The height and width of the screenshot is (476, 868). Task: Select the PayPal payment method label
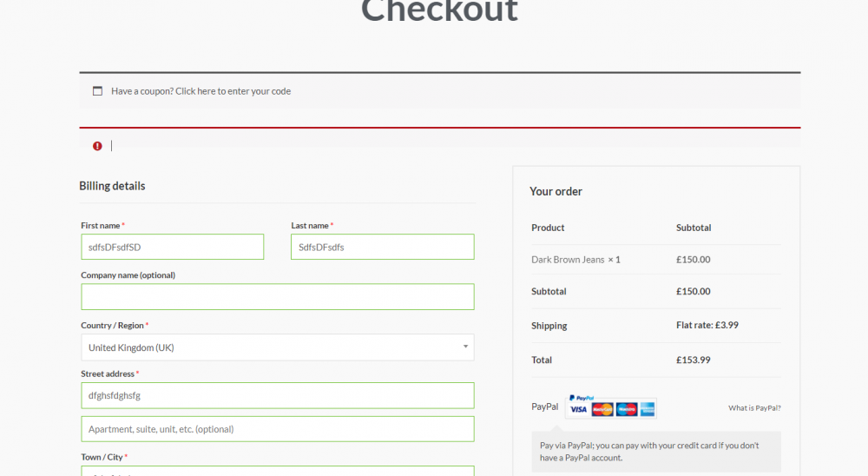pos(544,407)
